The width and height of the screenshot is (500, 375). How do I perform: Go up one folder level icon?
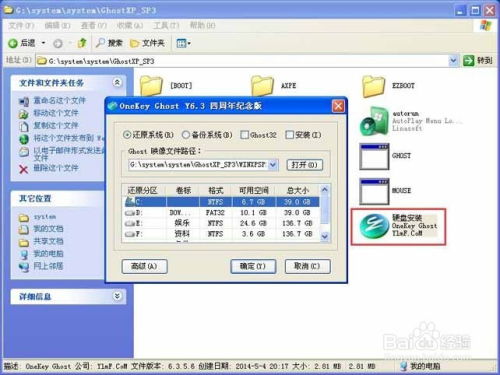tap(82, 43)
